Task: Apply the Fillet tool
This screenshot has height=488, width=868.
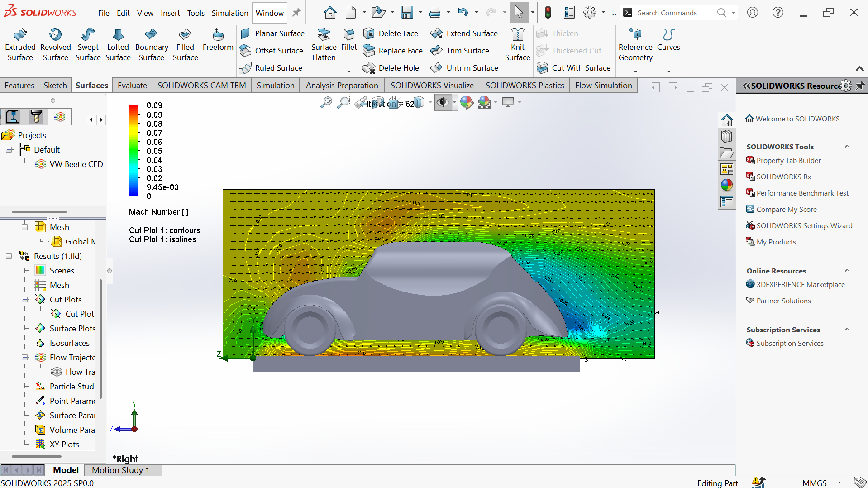Action: (x=349, y=40)
